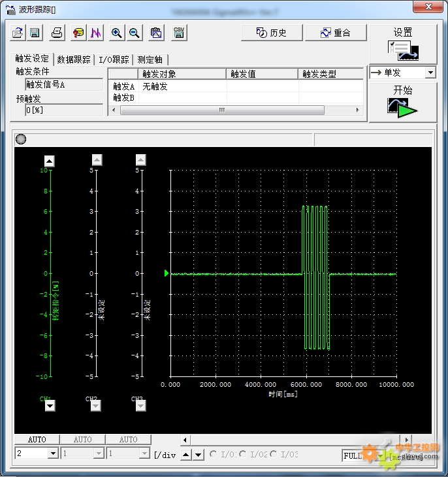Click the 触发对象 column header
This screenshot has width=448, height=477.
tap(182, 74)
